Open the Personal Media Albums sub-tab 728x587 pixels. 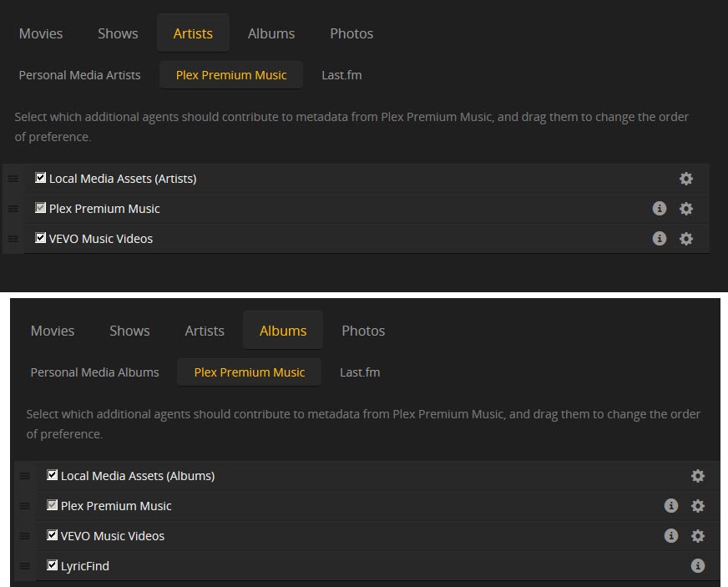point(95,372)
